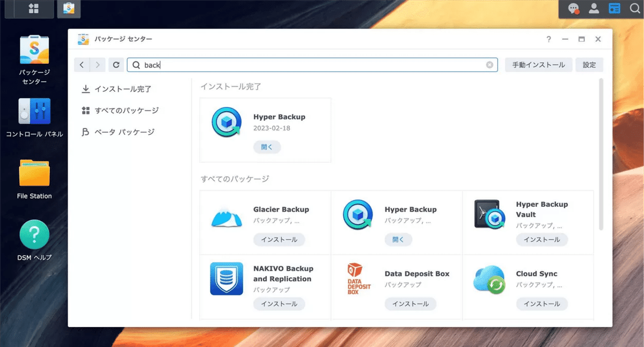The image size is (644, 347).
Task: Open the DSM search magnifier icon
Action: (x=634, y=9)
